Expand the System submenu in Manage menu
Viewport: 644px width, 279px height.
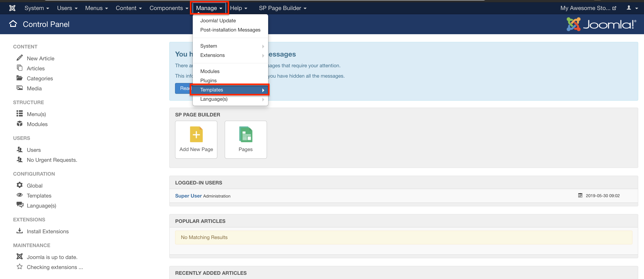point(230,46)
